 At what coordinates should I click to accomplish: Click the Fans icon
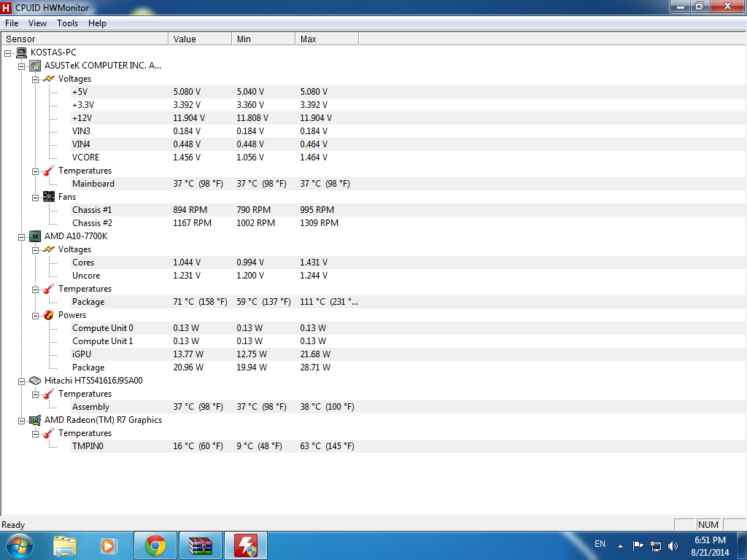click(49, 197)
